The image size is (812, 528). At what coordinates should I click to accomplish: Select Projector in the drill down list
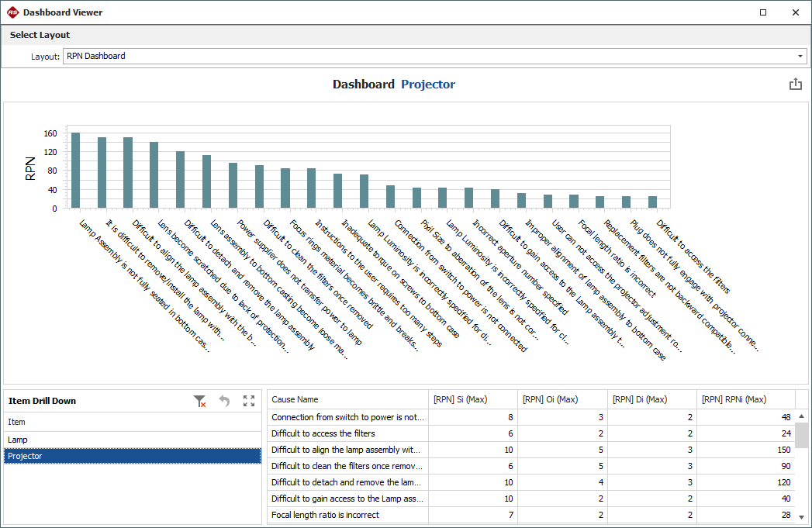(x=25, y=456)
